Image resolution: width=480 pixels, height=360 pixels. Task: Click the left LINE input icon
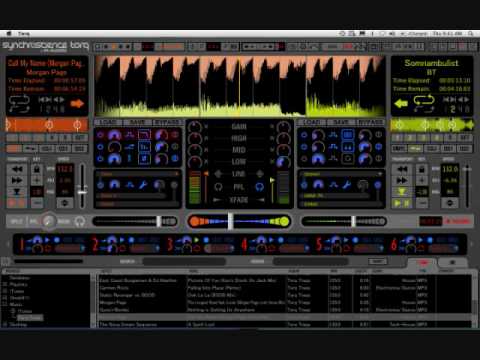[218, 174]
